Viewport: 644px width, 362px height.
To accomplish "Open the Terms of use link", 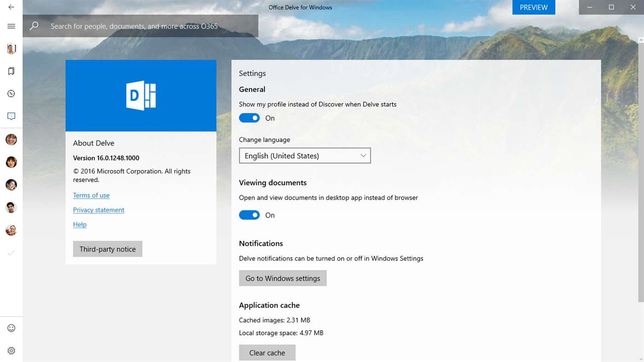I will point(91,195).
